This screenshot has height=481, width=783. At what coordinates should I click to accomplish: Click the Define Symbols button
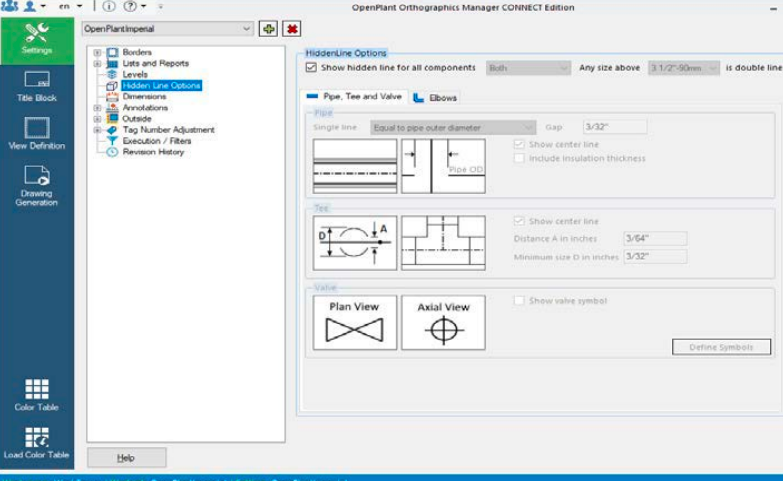pos(721,347)
